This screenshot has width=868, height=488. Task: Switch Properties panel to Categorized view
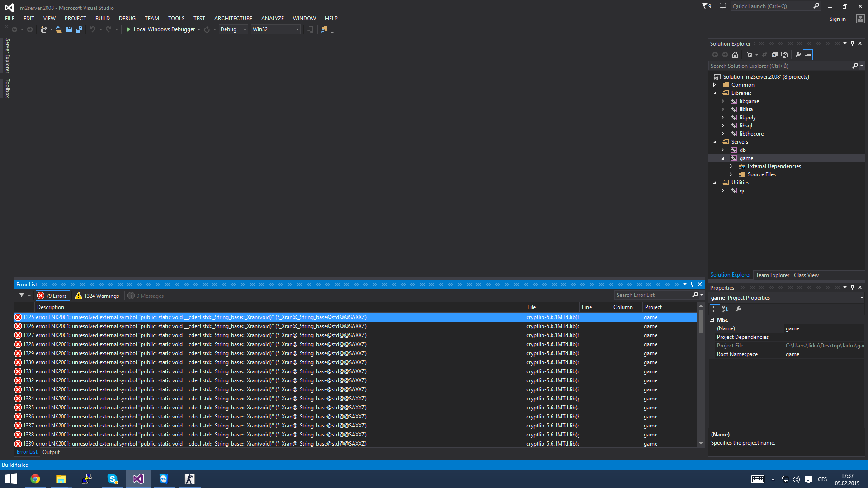point(715,309)
